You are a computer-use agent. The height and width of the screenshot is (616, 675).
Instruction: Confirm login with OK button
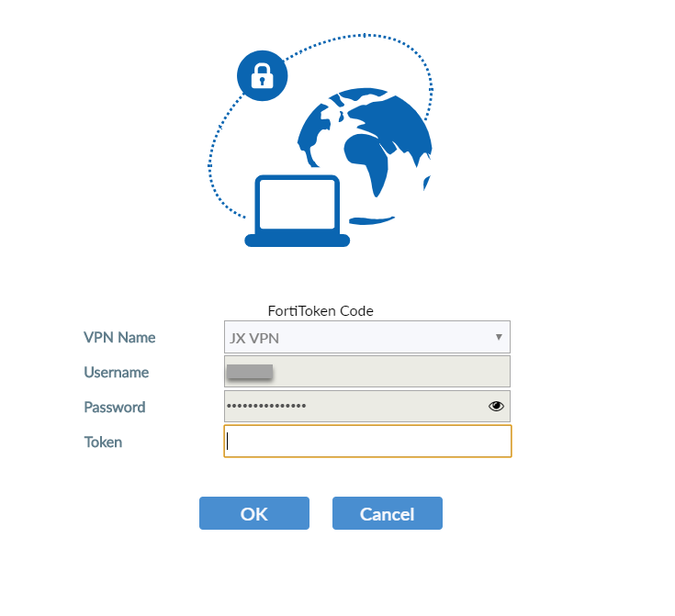coord(254,513)
